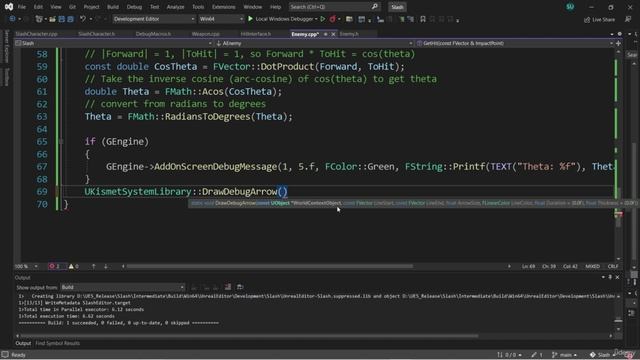Open the Win64 platform dropdown
640x360 pixels.
tap(221, 19)
